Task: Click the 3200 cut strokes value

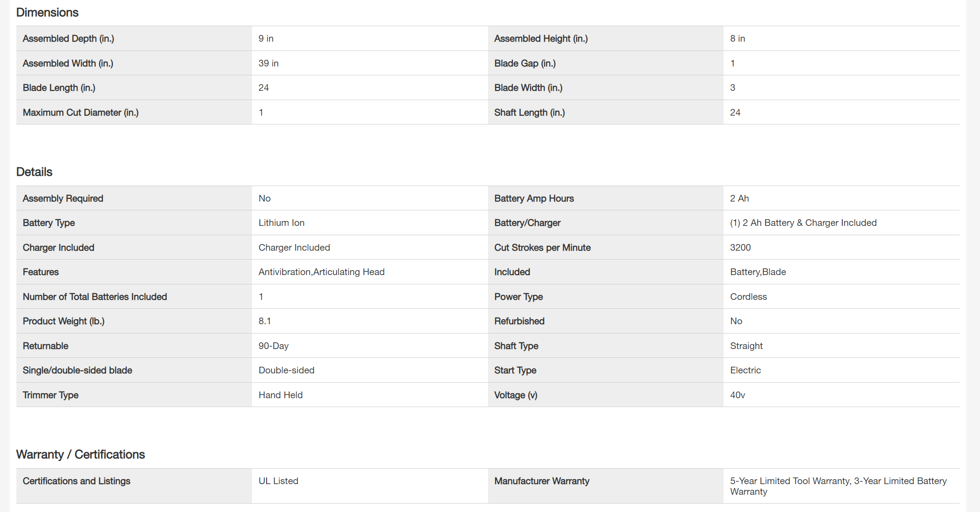Action: [x=740, y=248]
